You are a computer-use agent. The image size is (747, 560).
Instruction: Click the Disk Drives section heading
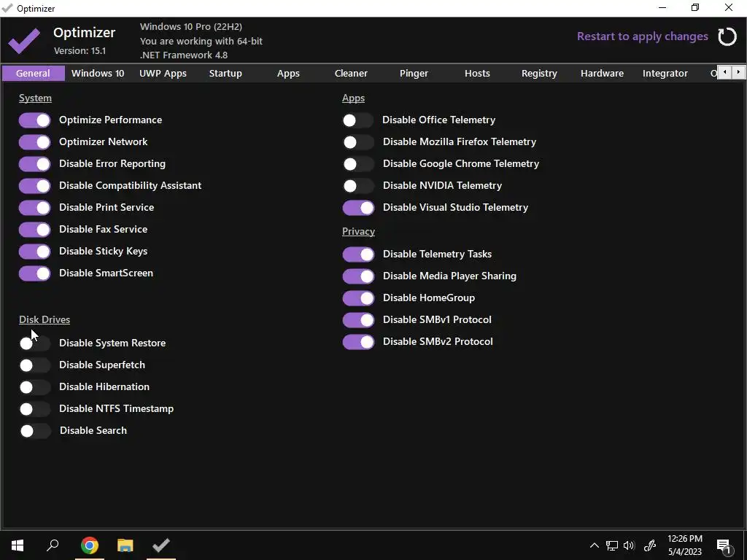click(44, 319)
